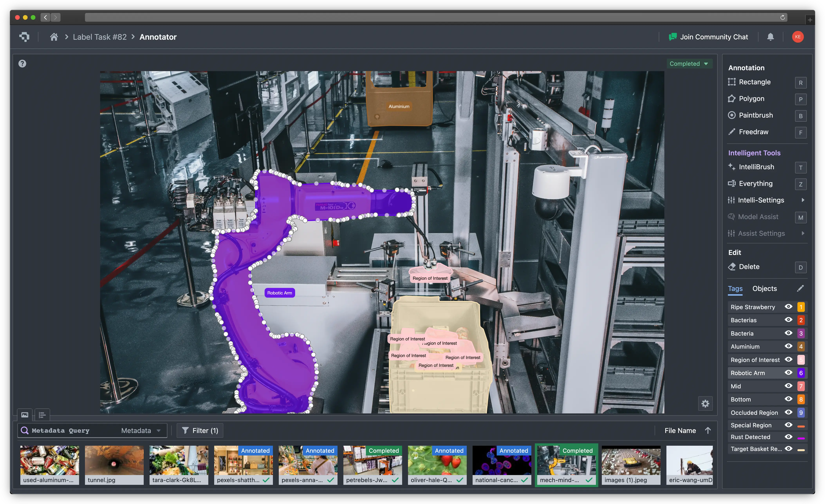The width and height of the screenshot is (825, 504).
Task: Hide the Region of Interest tag
Action: [x=789, y=359]
